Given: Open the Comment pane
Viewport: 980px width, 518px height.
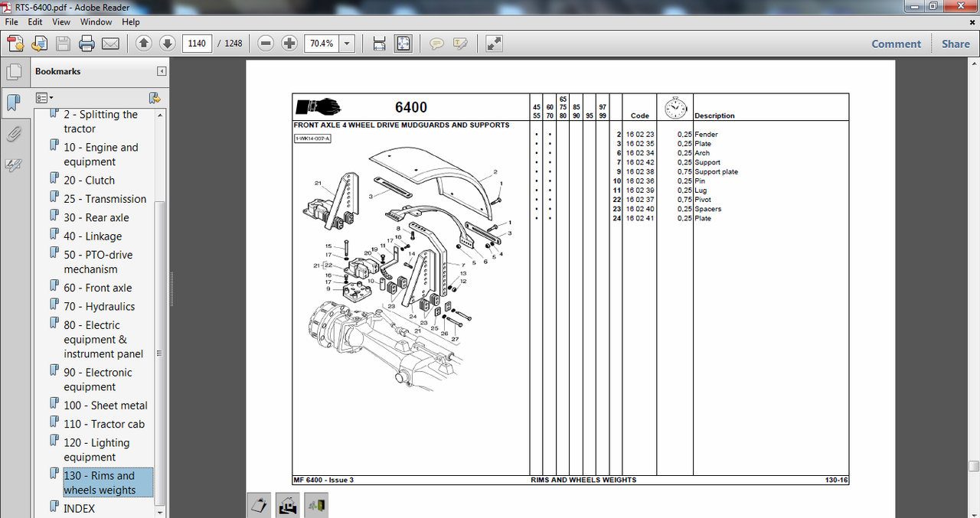Looking at the screenshot, I should (x=897, y=44).
